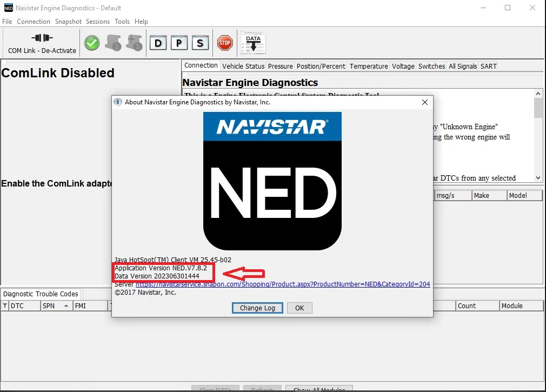Open the Help menu
This screenshot has width=546, height=392.
(142, 22)
